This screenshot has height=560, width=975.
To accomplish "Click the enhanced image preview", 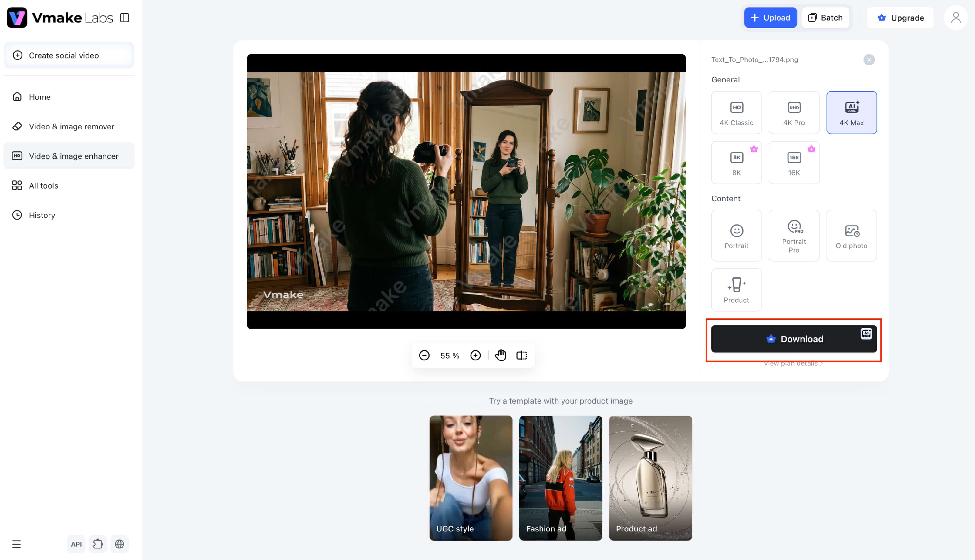I will [x=466, y=192].
